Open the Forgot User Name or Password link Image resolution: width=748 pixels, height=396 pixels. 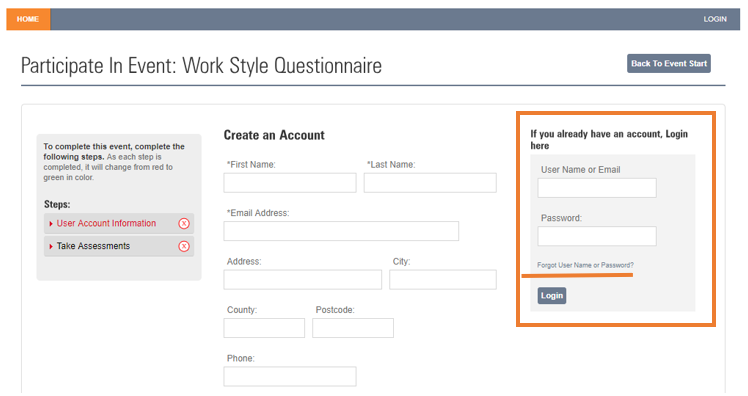pos(585,265)
